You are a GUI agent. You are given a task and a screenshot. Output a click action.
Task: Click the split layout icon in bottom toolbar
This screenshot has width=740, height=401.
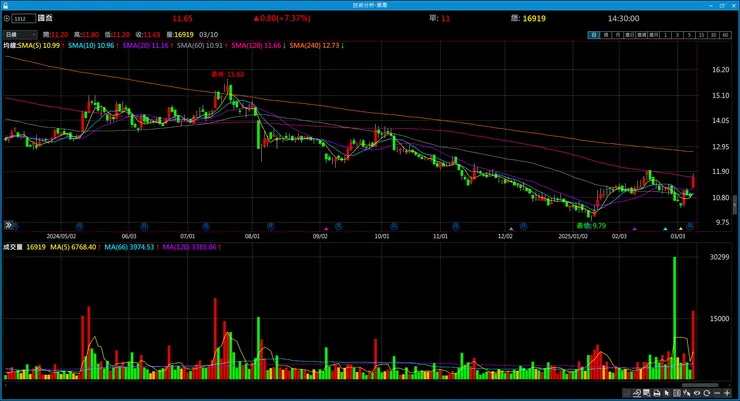[x=677, y=393]
